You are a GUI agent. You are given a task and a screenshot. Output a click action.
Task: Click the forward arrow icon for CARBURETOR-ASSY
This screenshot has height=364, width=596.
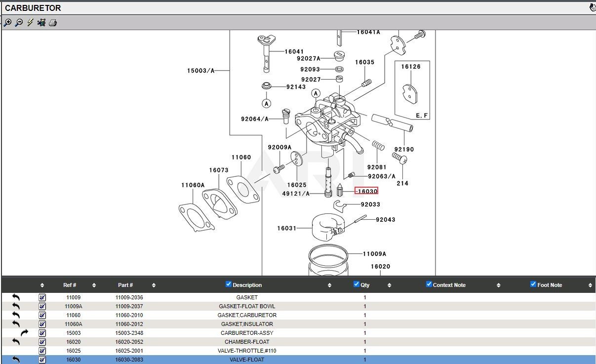(x=24, y=333)
